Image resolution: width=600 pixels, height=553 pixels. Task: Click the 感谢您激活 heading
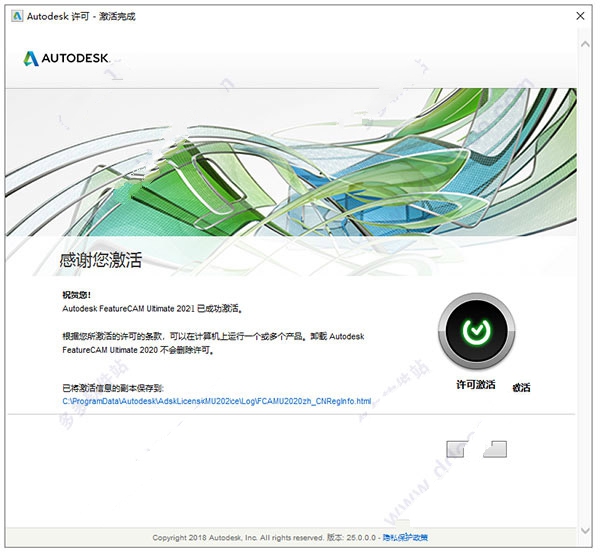101,260
